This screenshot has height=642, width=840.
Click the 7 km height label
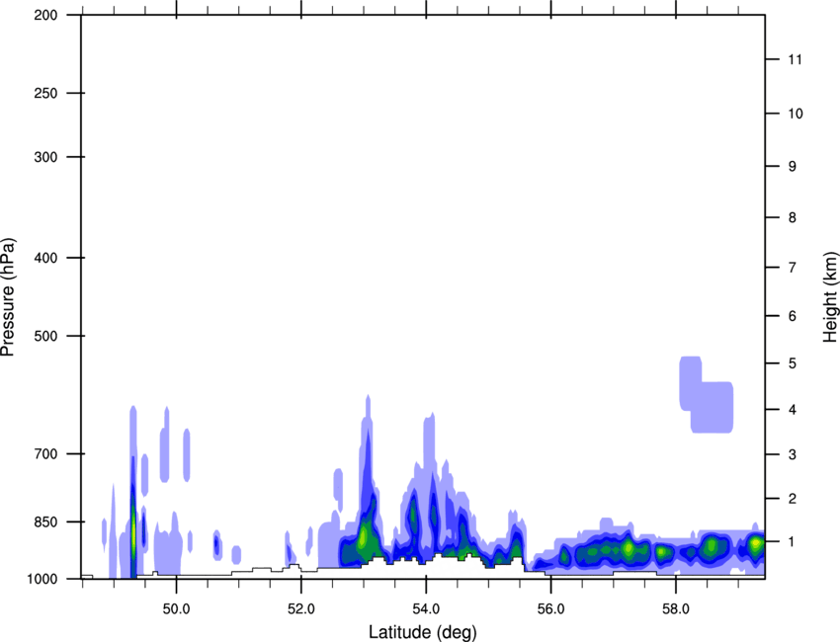point(793,268)
